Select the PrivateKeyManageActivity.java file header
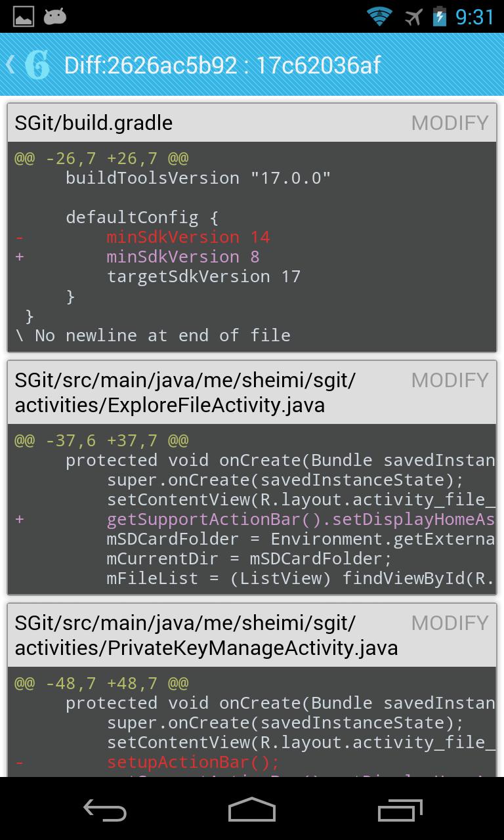504x840 pixels. click(206, 635)
